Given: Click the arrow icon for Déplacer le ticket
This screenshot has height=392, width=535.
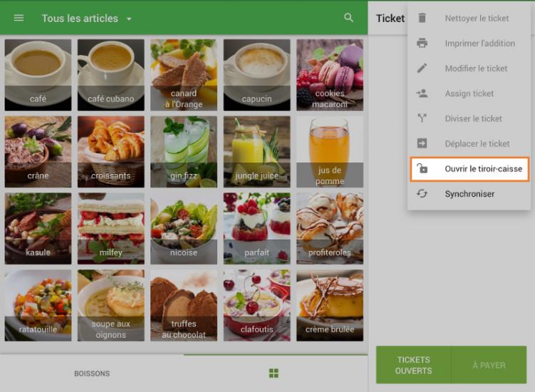Looking at the screenshot, I should click(x=422, y=143).
